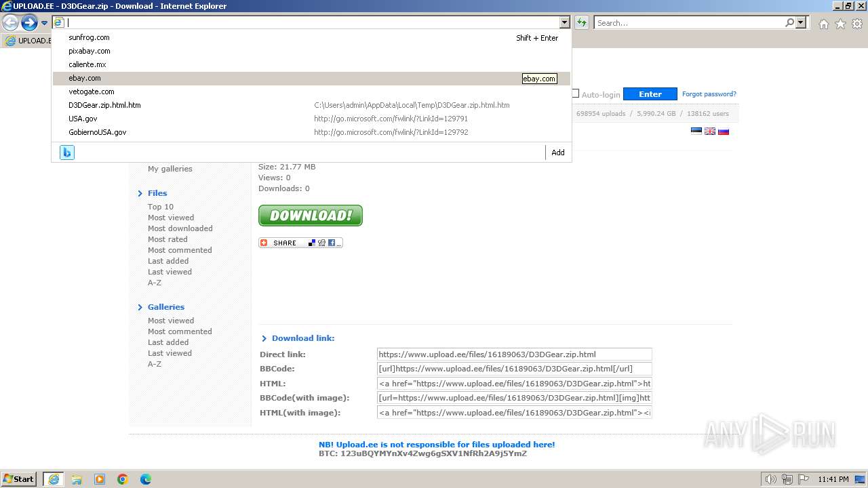868x488 pixels.
Task: Open My galleries link
Action: (x=170, y=169)
